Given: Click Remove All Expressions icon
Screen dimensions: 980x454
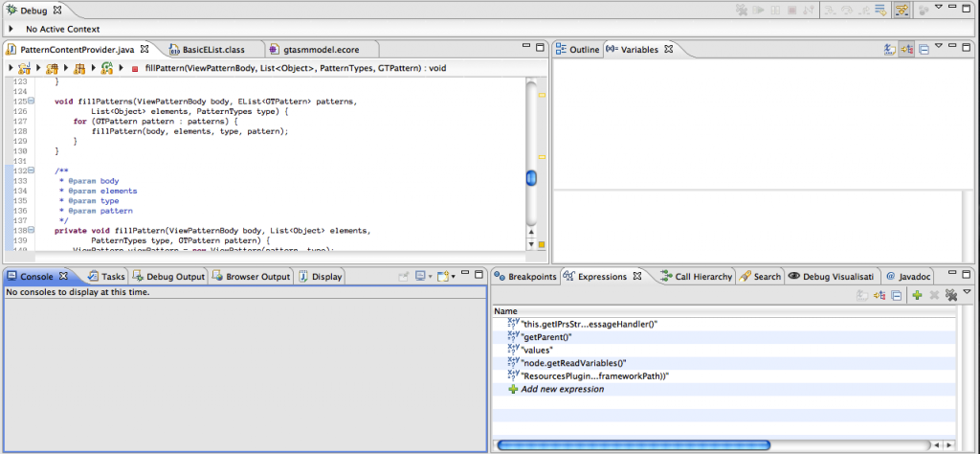Looking at the screenshot, I should pos(952,295).
